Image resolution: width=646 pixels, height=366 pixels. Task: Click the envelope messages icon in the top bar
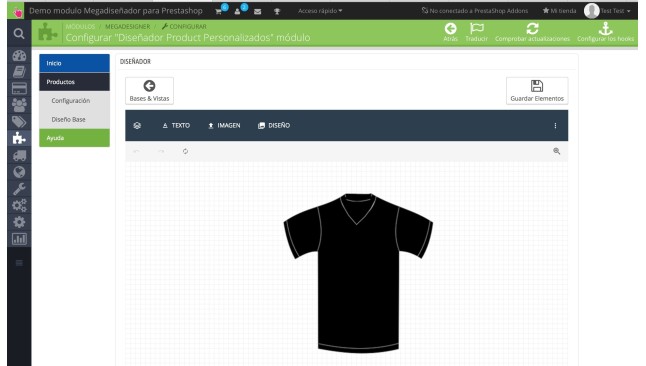click(x=257, y=12)
